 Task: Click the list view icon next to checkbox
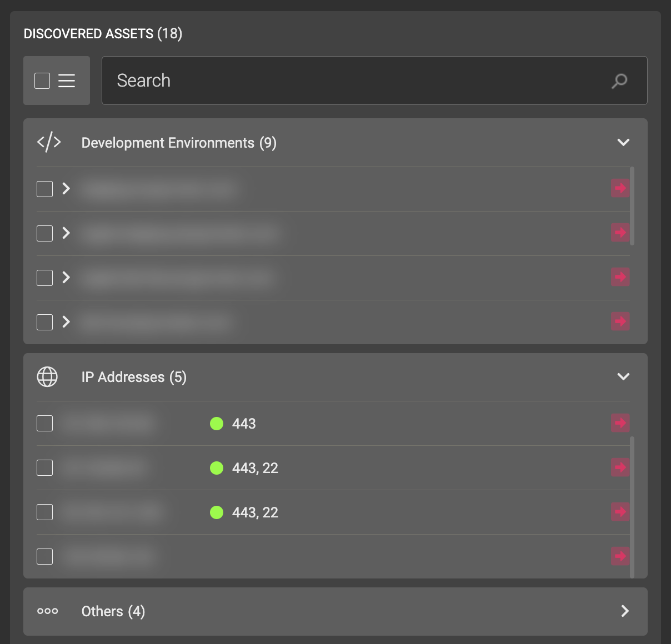point(67,80)
